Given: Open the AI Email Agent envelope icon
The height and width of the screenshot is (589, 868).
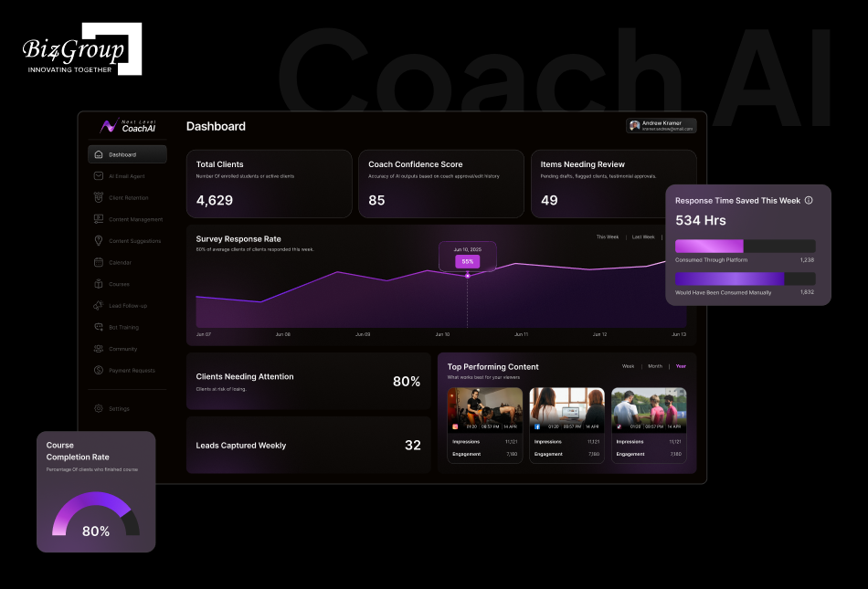Looking at the screenshot, I should [x=99, y=176].
